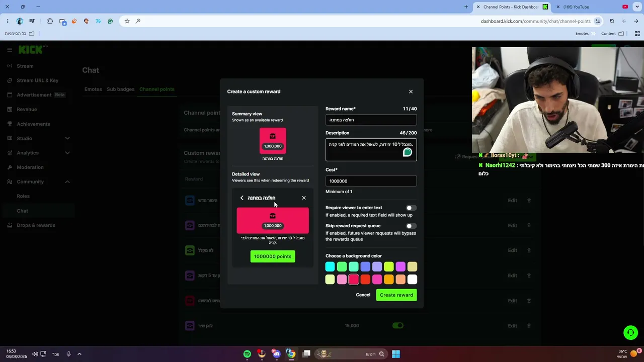The height and width of the screenshot is (362, 644).
Task: Select the orange background color
Action: [389, 280]
